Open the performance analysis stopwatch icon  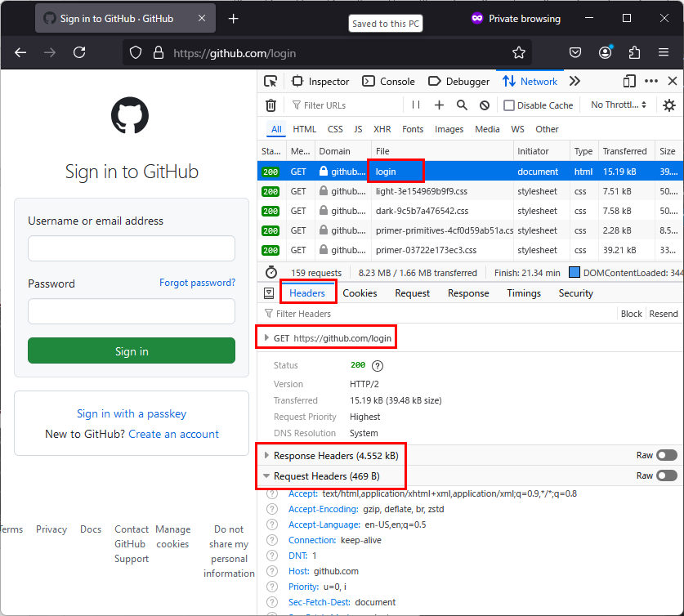point(270,273)
